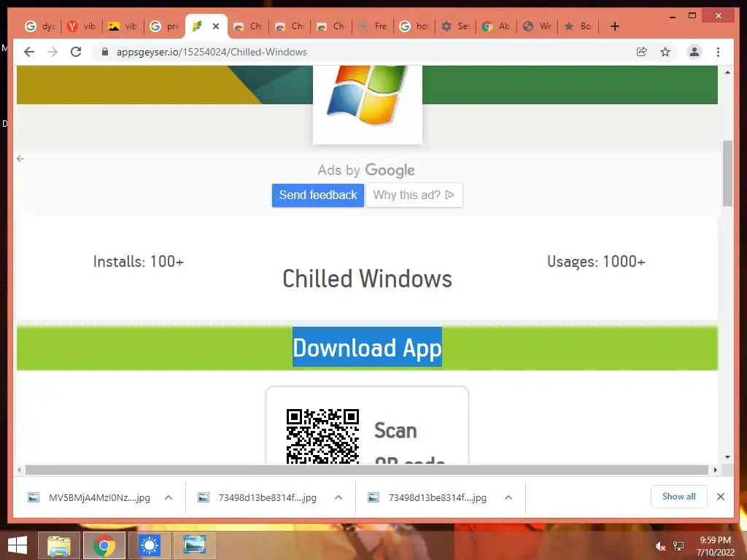Reload the current page

tap(76, 52)
